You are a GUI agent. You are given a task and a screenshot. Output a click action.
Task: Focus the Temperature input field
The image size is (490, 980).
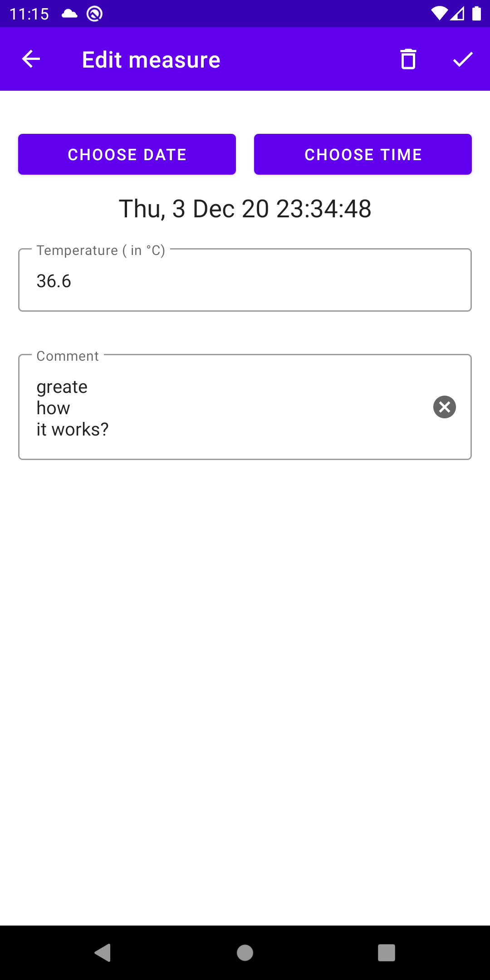coord(245,281)
